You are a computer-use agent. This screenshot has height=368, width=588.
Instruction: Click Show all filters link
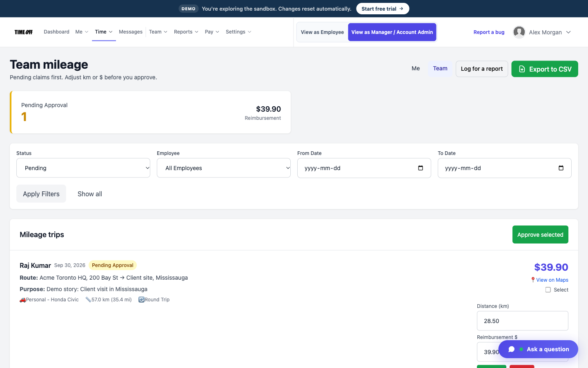pos(90,194)
